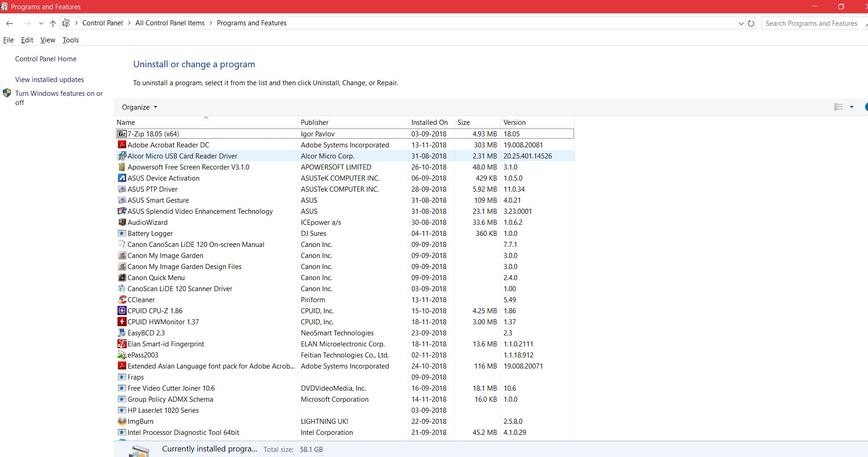Screen dimensions: 868x457
Task: Click the ASUS PTP Driver icon
Action: click(122, 189)
